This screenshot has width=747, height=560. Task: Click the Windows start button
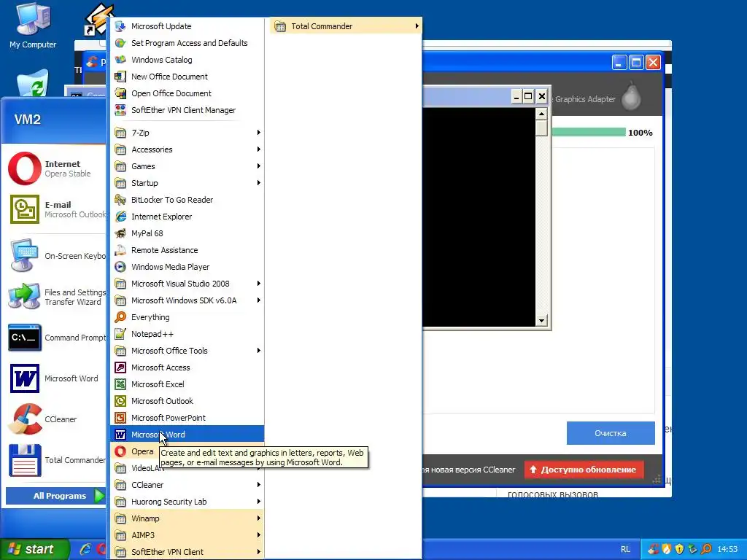coord(34,549)
